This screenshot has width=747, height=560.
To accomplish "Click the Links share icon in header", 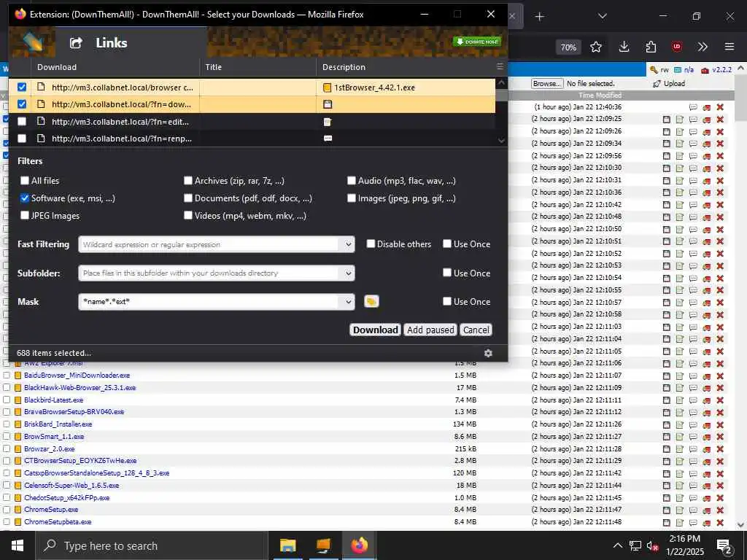I will (x=76, y=43).
